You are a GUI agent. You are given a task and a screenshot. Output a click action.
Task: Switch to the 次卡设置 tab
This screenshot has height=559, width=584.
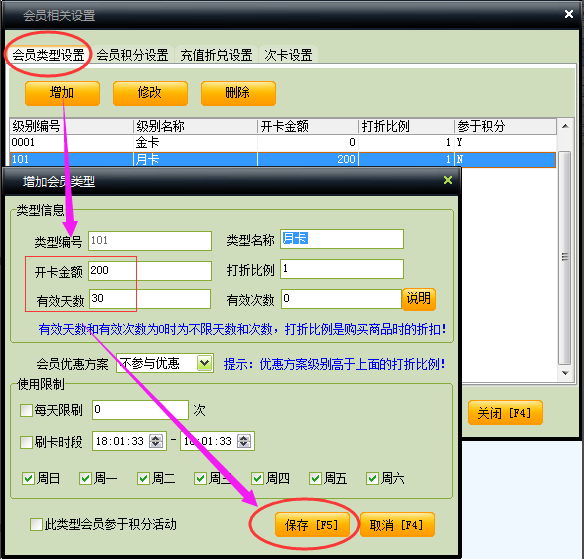288,55
